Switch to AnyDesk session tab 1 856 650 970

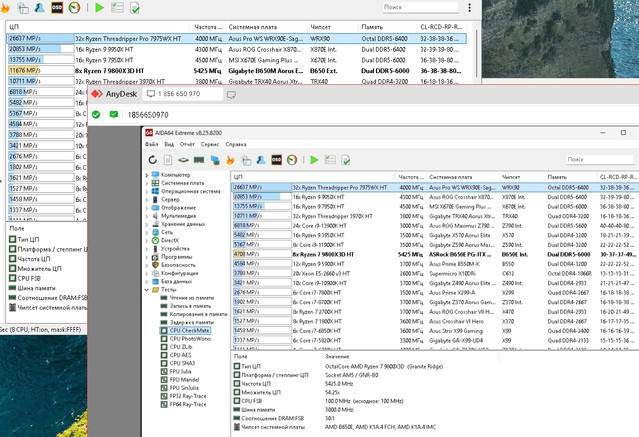(x=183, y=94)
